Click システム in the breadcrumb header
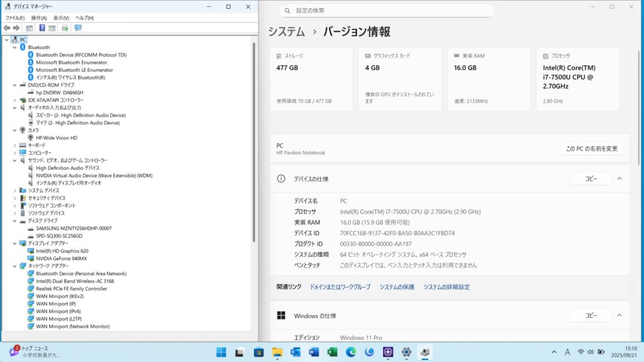 coord(286,31)
